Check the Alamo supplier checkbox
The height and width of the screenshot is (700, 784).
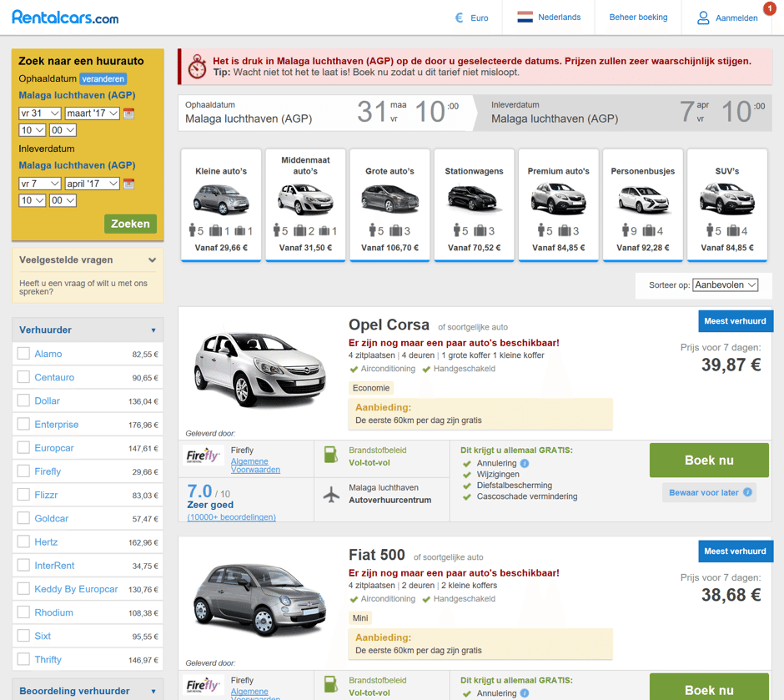click(x=23, y=354)
